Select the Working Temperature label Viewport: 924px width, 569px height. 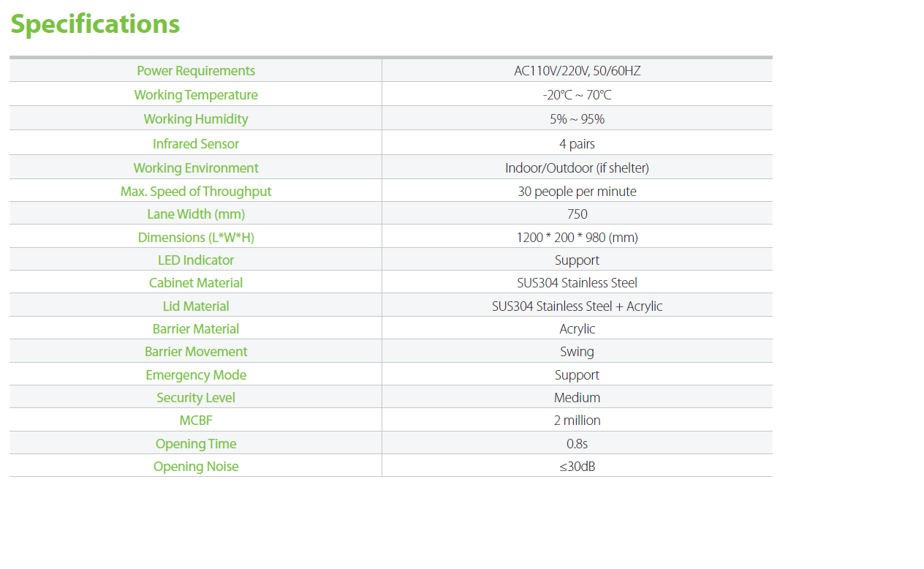(196, 95)
